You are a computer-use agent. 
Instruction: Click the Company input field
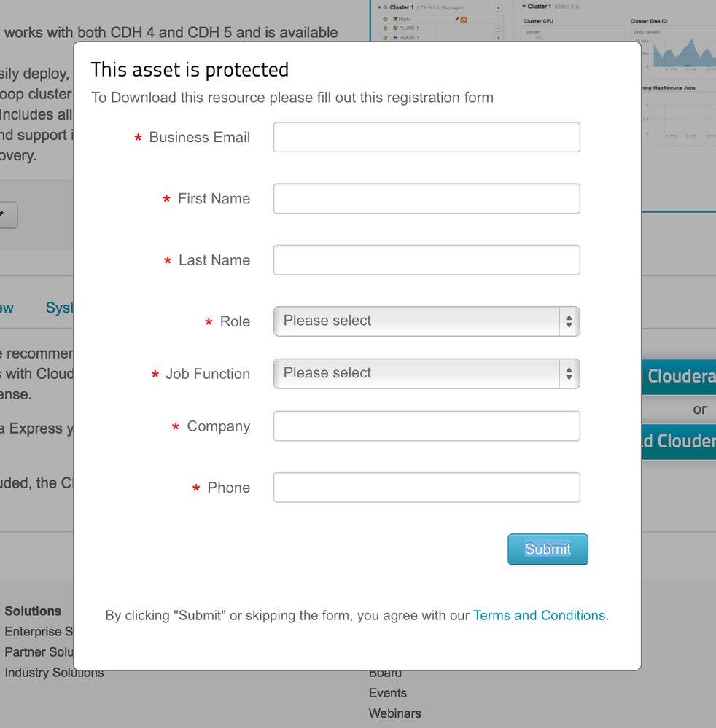coord(427,426)
